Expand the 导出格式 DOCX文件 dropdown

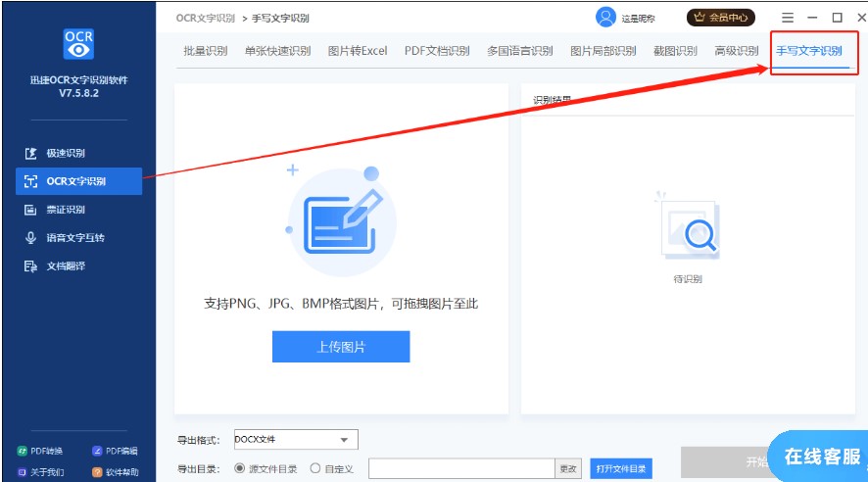point(296,440)
